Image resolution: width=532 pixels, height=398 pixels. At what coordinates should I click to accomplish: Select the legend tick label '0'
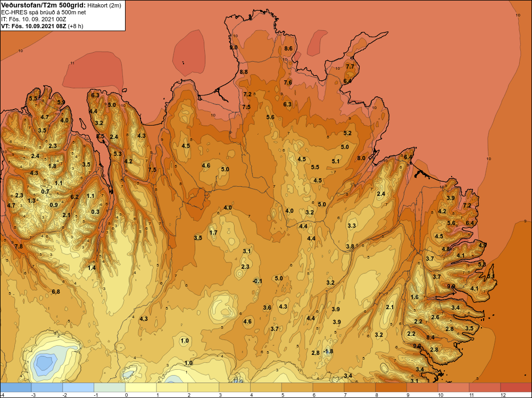click(x=126, y=395)
